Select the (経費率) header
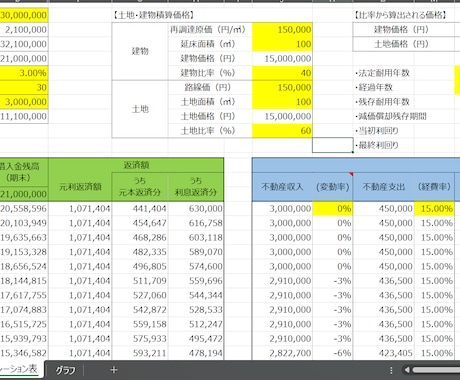 click(x=434, y=187)
